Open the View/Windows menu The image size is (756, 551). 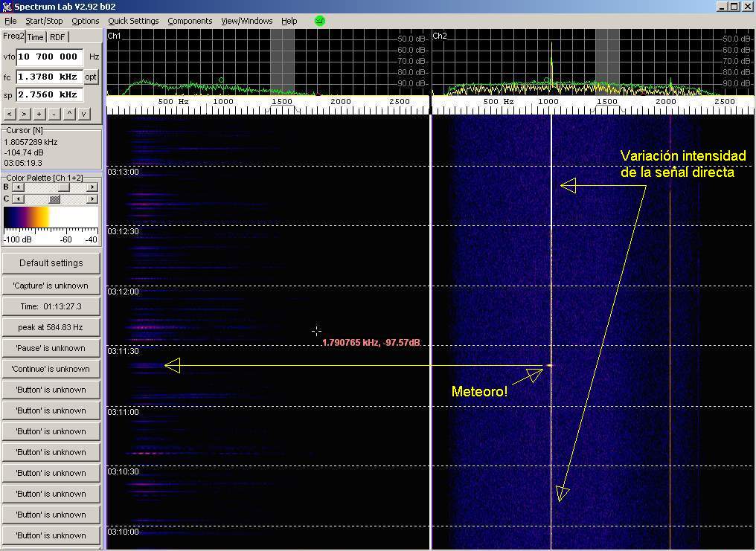(246, 21)
